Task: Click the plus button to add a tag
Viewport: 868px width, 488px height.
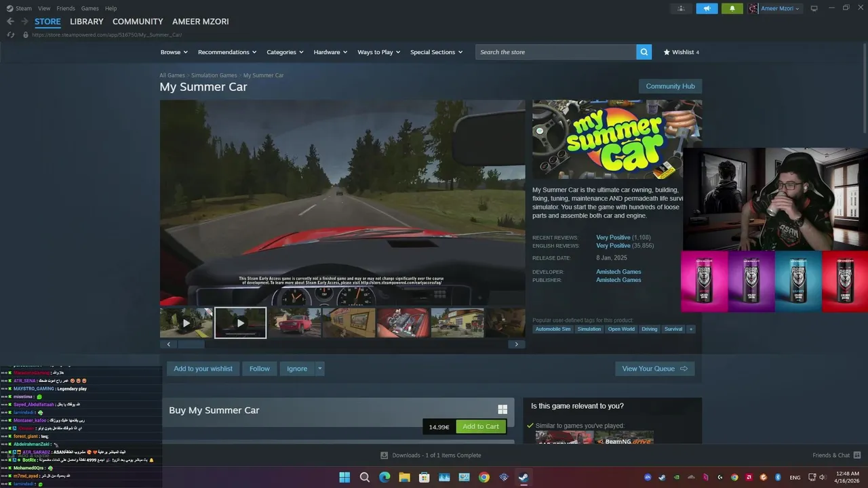Action: 691,329
